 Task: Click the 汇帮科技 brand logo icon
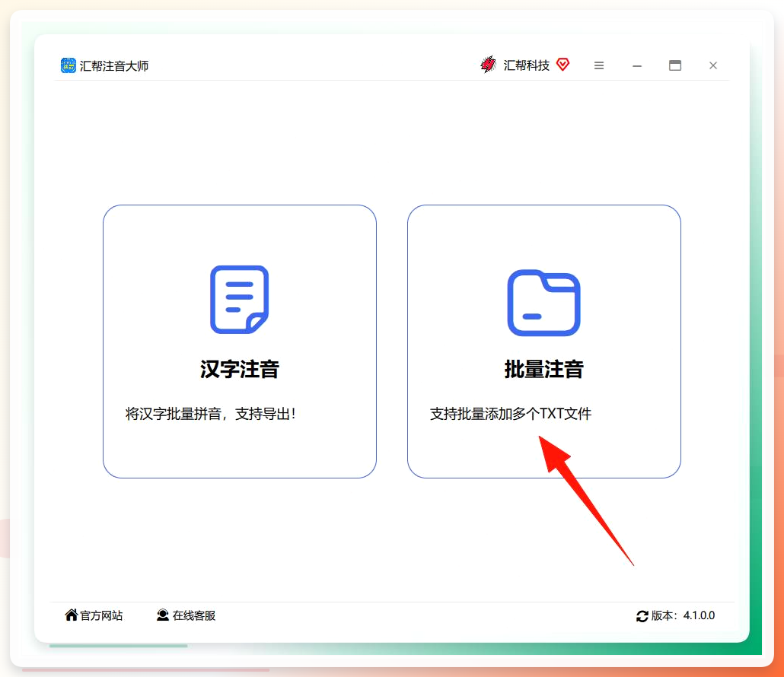tap(488, 65)
